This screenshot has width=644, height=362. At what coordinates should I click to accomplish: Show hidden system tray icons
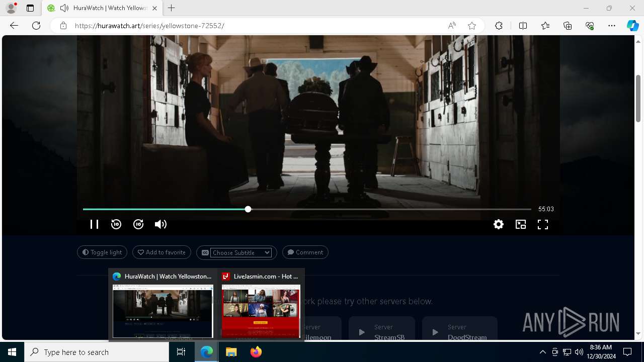(542, 352)
